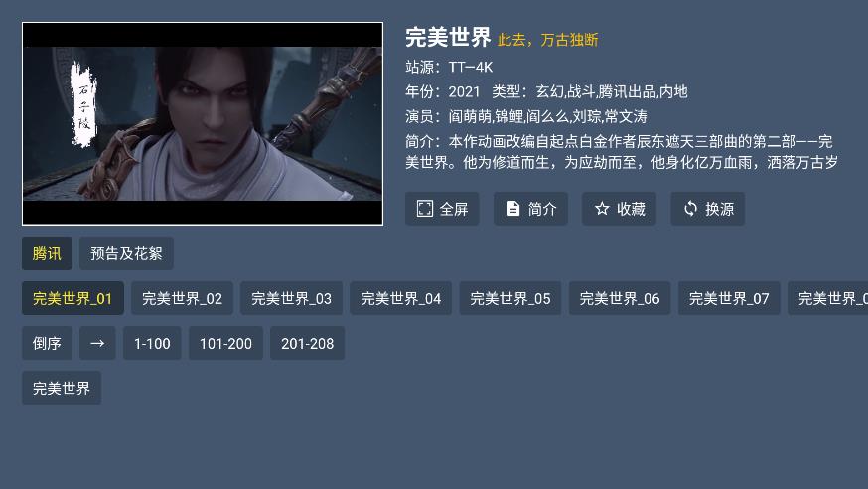This screenshot has width=868, height=489.
Task: Open episode 完美世界_06
Action: coord(620,298)
